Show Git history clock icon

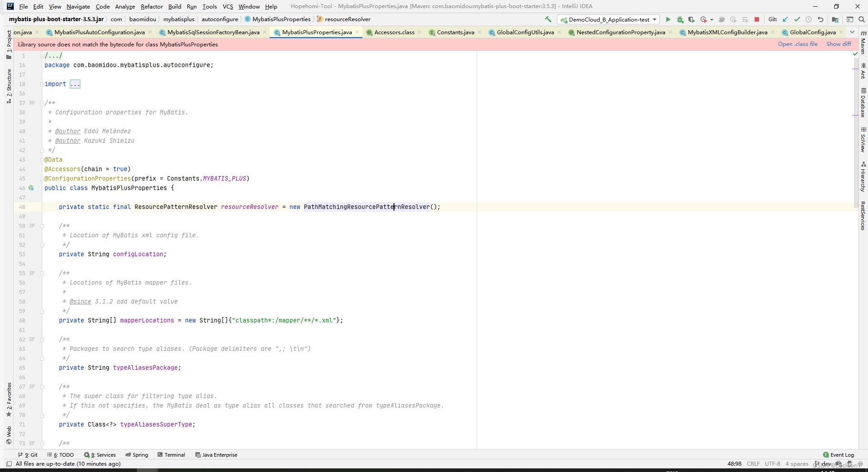coord(809,19)
